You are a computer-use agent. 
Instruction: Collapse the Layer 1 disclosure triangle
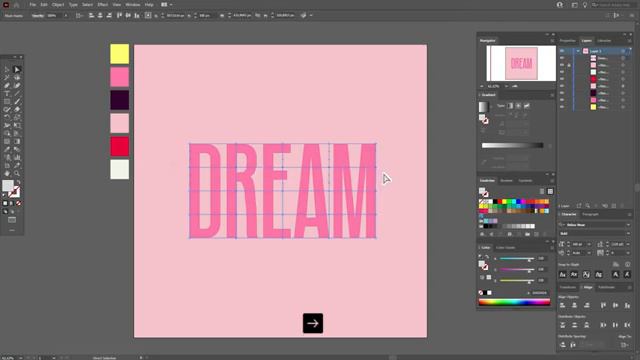pos(578,51)
